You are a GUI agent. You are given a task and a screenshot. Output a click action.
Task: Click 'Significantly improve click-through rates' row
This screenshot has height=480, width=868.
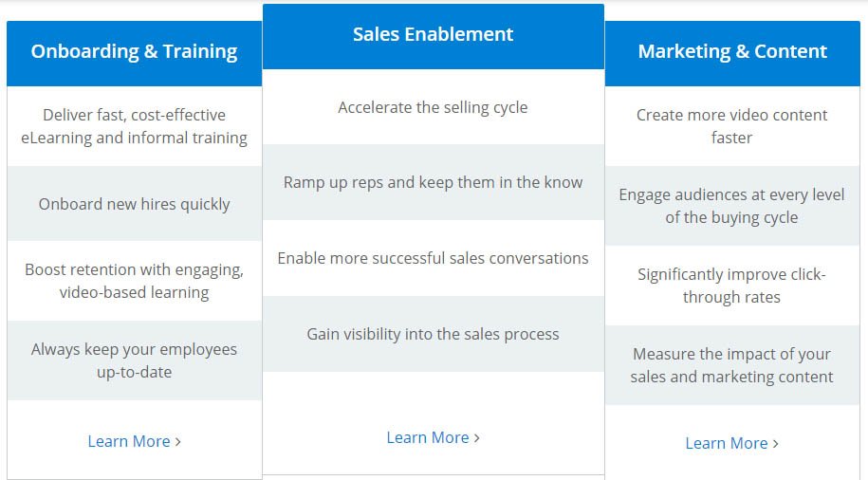point(732,286)
